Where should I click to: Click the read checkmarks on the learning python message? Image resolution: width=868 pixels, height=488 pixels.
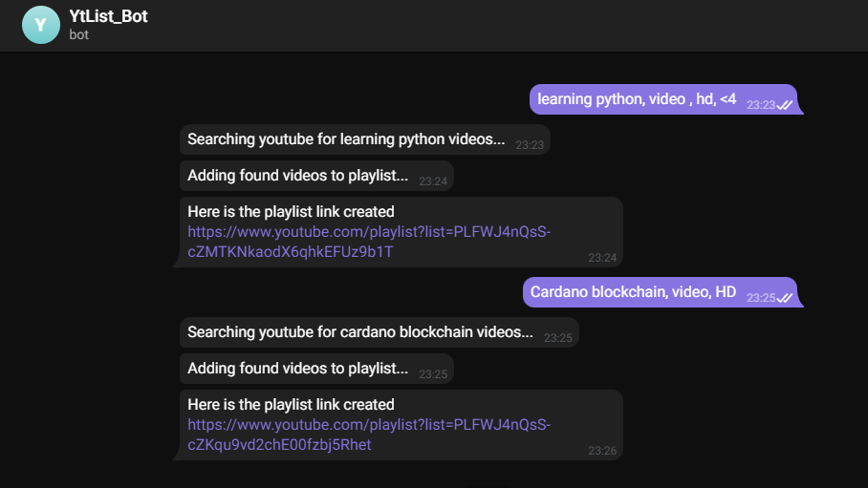click(x=785, y=105)
